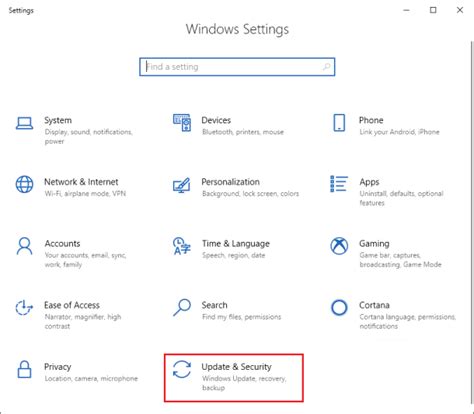
Task: Click 'Game bar, captures, broadcasting' description
Action: (x=400, y=260)
